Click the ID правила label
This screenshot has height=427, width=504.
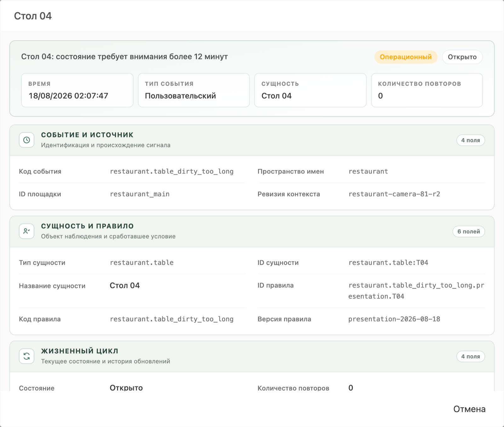[276, 285]
